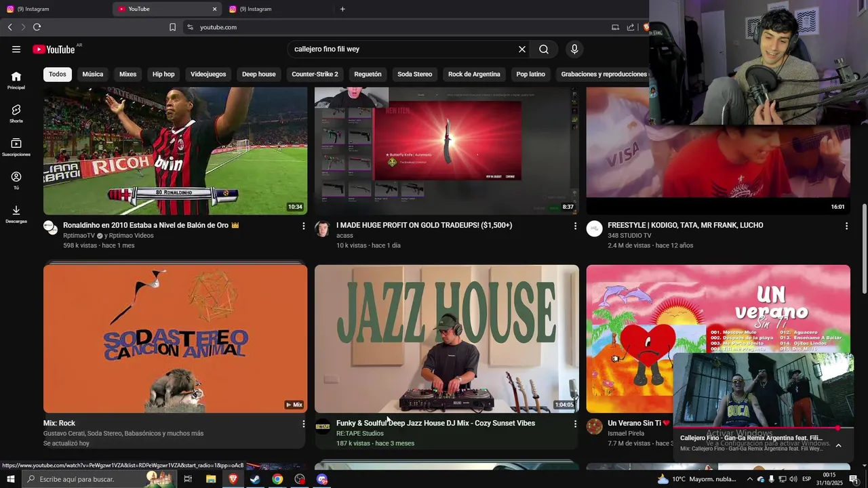Open the Windows Start menu
Viewport: 868px width, 488px height.
coord(10,479)
